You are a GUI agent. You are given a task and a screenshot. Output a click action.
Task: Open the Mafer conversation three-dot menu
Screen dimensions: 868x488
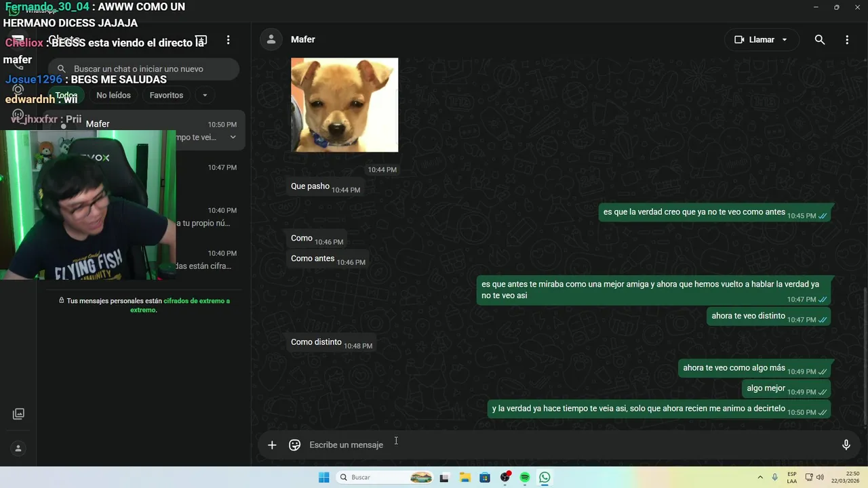coord(847,40)
